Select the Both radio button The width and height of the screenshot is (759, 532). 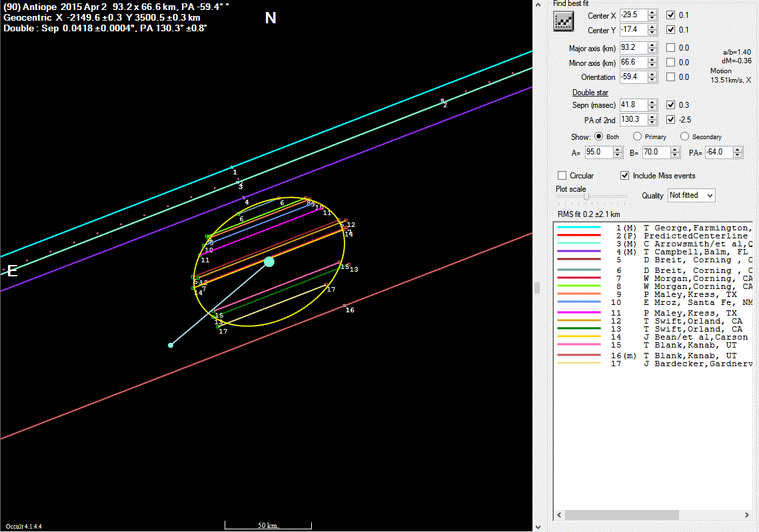[x=599, y=136]
